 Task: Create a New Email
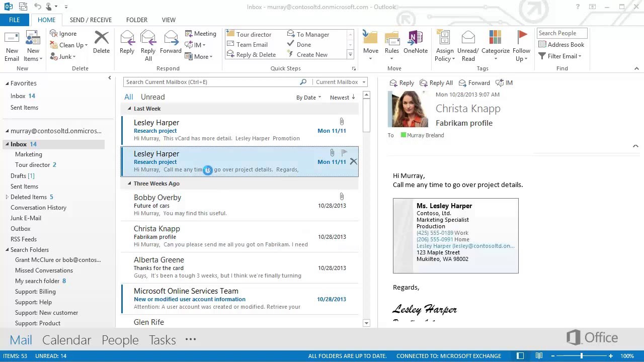click(x=12, y=46)
